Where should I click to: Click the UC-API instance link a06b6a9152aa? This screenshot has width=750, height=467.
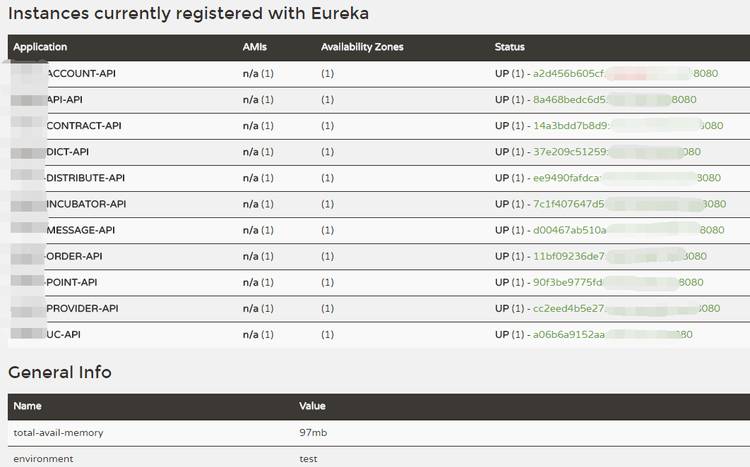tap(613, 334)
